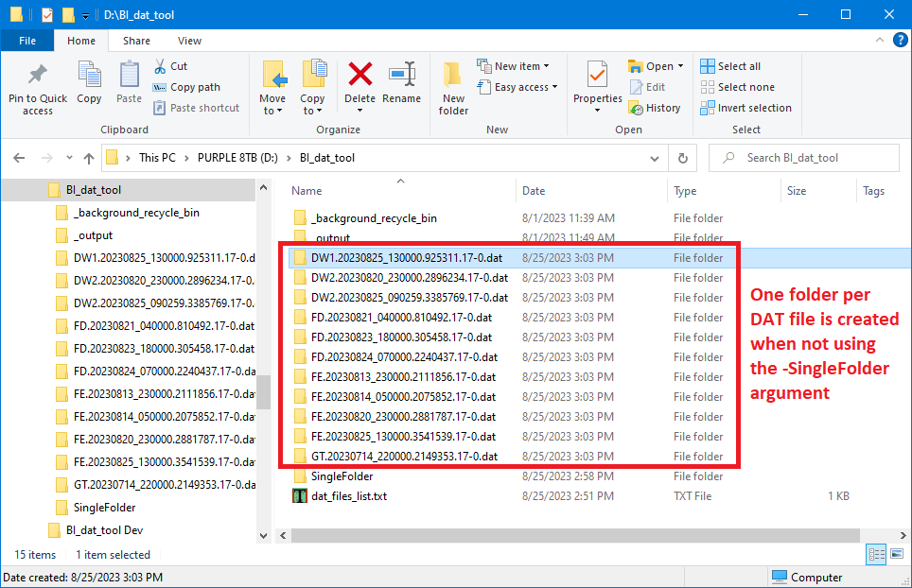Open the Help question mark icon
912x588 pixels.
click(x=901, y=40)
